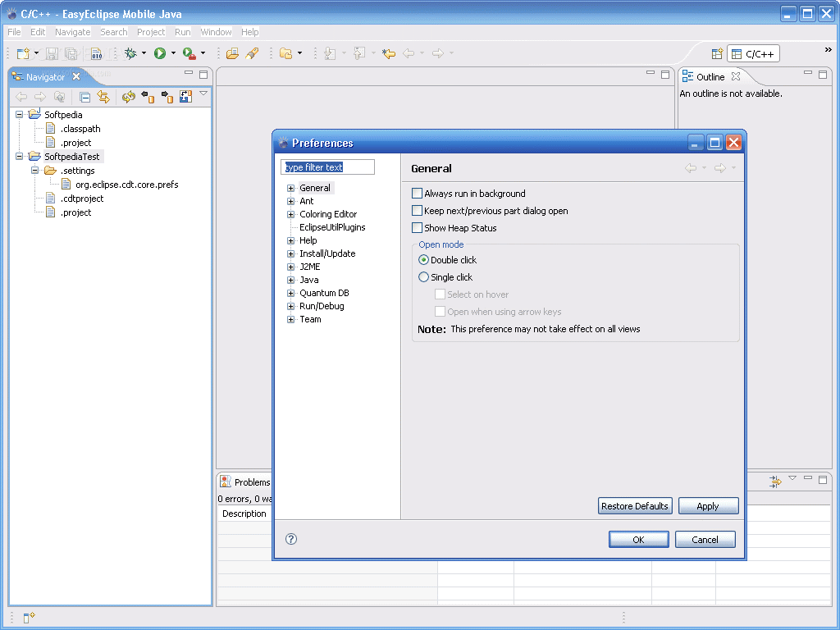Click the new C/C++ folder toolbar icon
Viewport: 840px width, 630px height.
pos(286,53)
